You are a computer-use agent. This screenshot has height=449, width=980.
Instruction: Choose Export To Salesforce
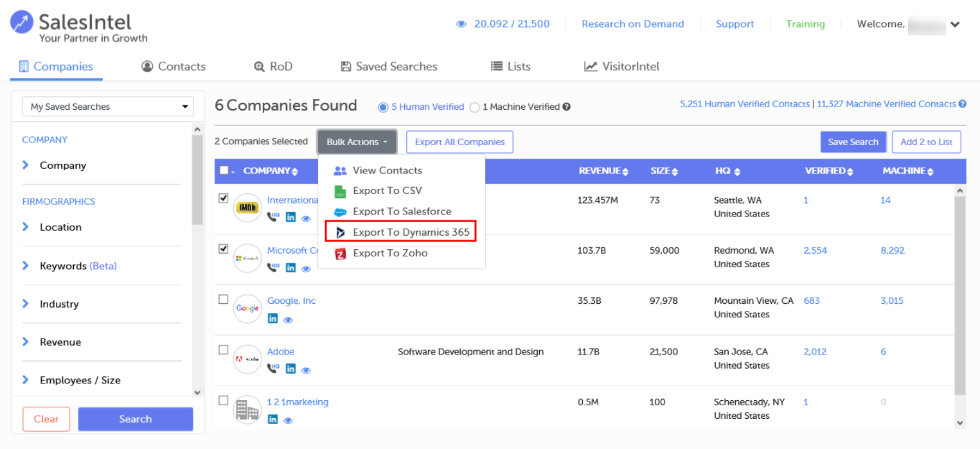(x=402, y=211)
